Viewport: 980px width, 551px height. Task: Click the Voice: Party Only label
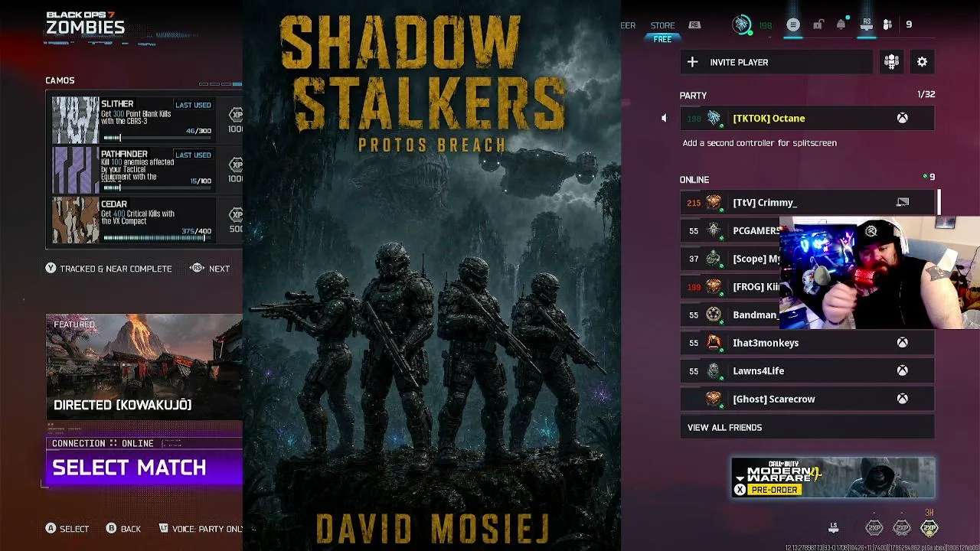207,529
